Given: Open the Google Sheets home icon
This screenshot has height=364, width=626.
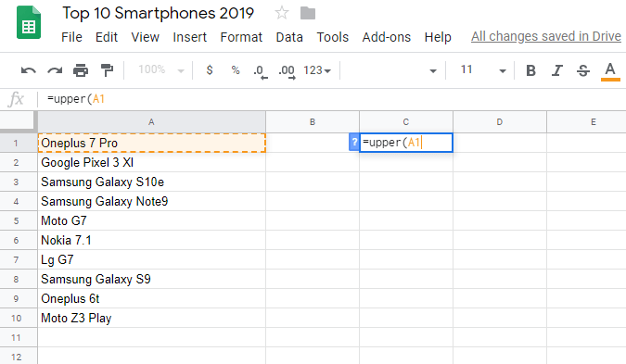Looking at the screenshot, I should pos(29,23).
